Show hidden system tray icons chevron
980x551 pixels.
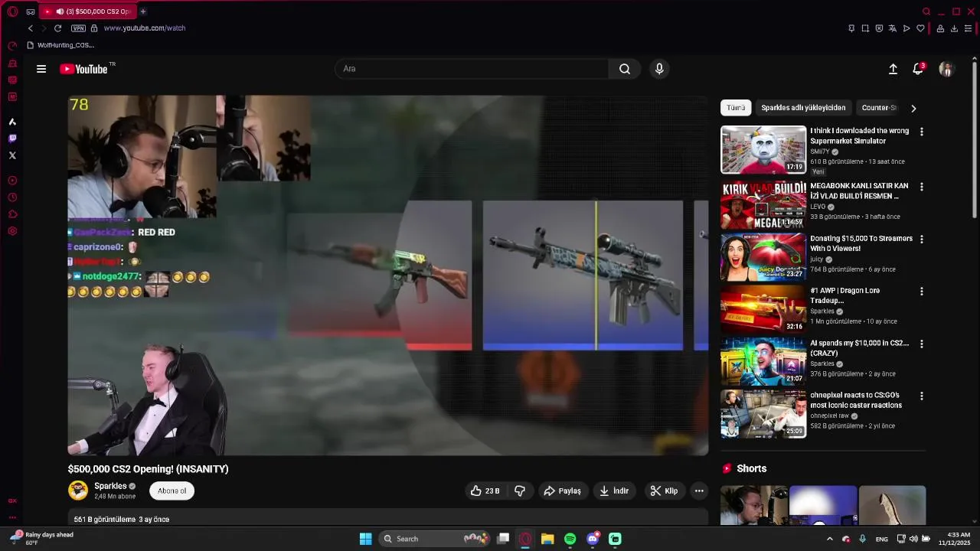pyautogui.click(x=829, y=539)
